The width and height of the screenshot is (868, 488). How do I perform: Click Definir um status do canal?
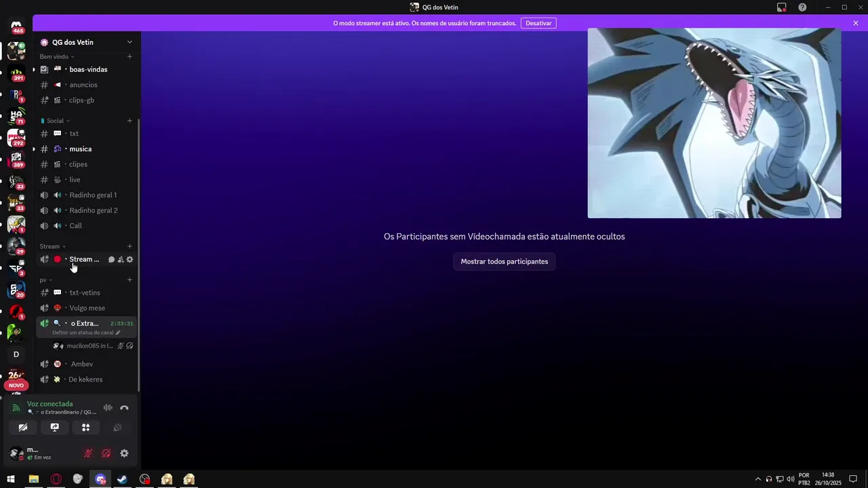pyautogui.click(x=83, y=333)
